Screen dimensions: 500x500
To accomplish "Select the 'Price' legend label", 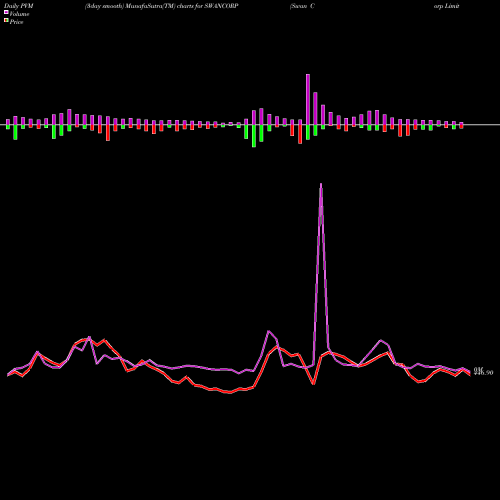I will point(16,22).
